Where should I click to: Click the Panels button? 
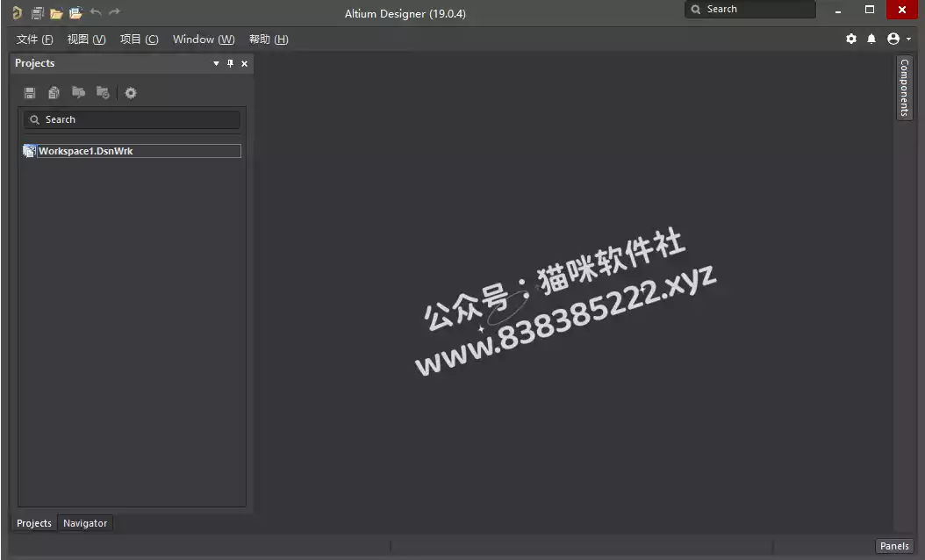[x=894, y=546]
